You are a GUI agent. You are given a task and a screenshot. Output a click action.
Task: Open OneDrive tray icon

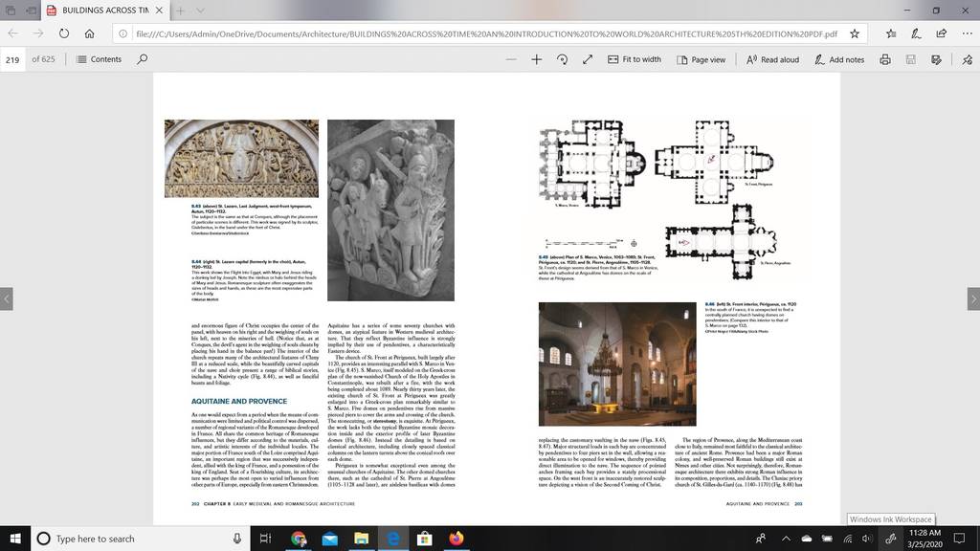pos(806,539)
